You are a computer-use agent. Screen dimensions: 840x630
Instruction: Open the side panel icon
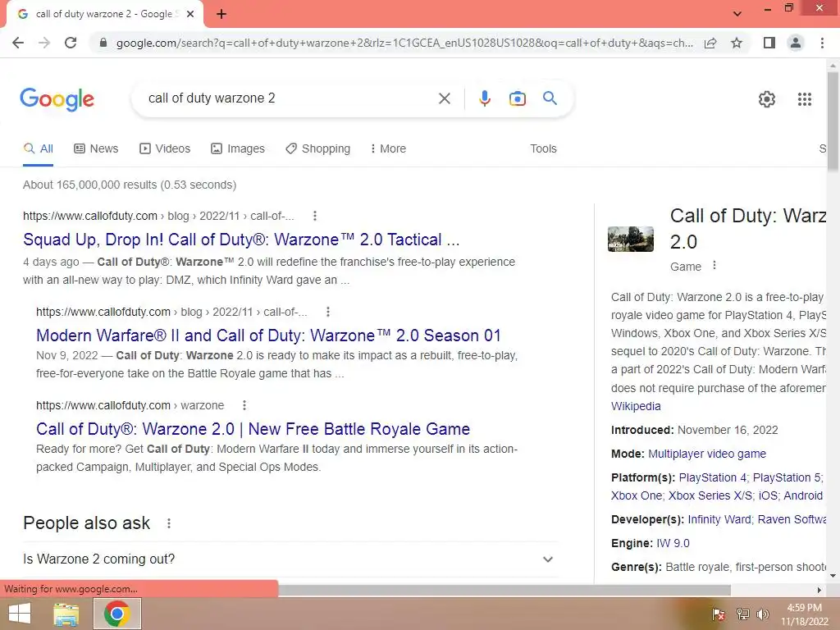(x=769, y=43)
